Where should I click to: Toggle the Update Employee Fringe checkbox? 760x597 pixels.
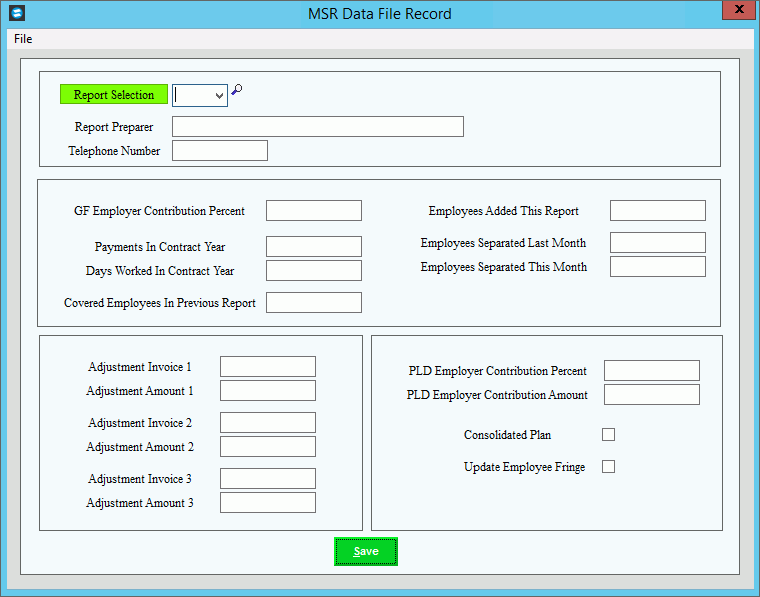pos(608,467)
